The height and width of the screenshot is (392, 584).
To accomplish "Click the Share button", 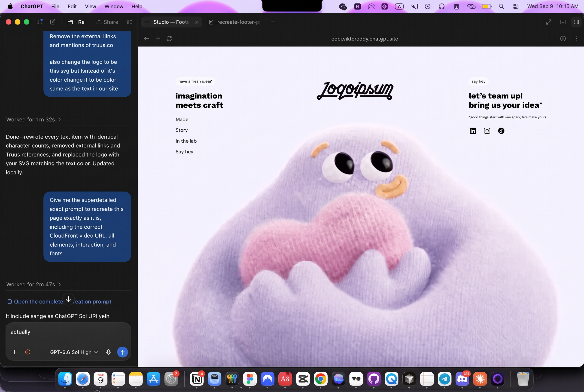I will click(107, 22).
